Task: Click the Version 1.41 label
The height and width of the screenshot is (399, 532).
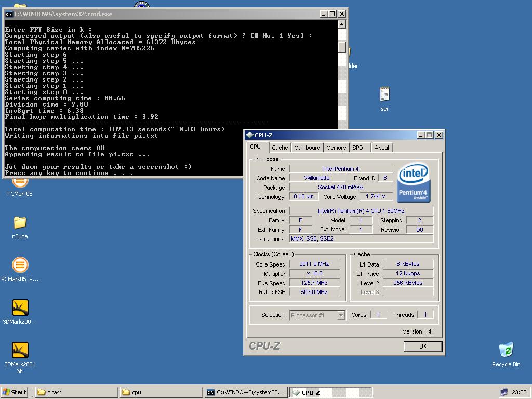Action: point(418,331)
